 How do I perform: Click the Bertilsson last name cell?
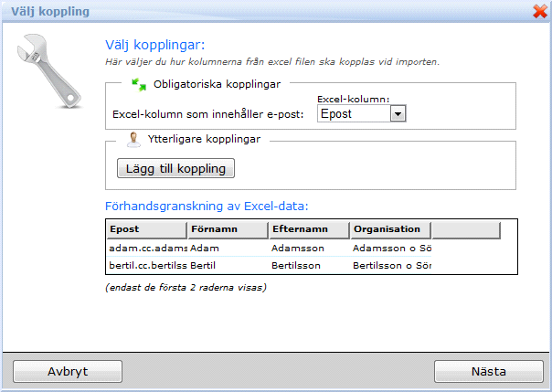click(308, 265)
